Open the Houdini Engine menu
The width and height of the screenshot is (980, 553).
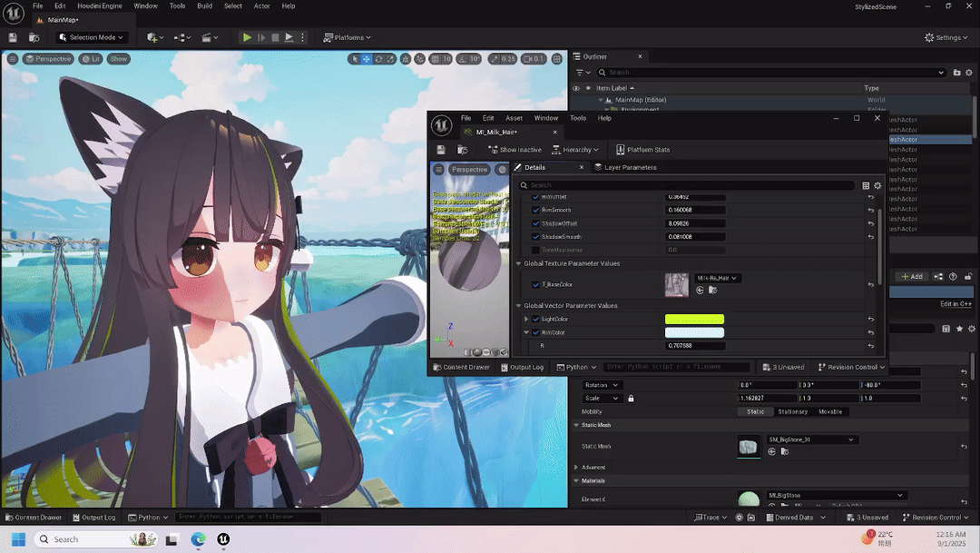pos(100,5)
